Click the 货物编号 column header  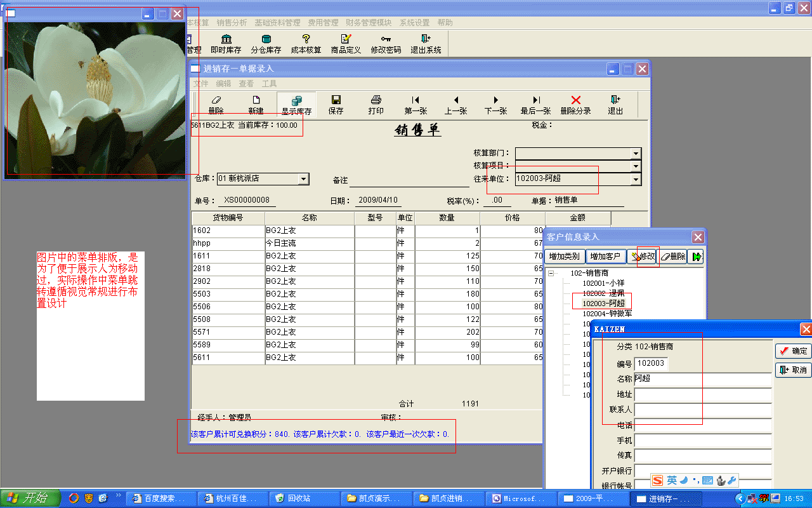click(x=228, y=218)
